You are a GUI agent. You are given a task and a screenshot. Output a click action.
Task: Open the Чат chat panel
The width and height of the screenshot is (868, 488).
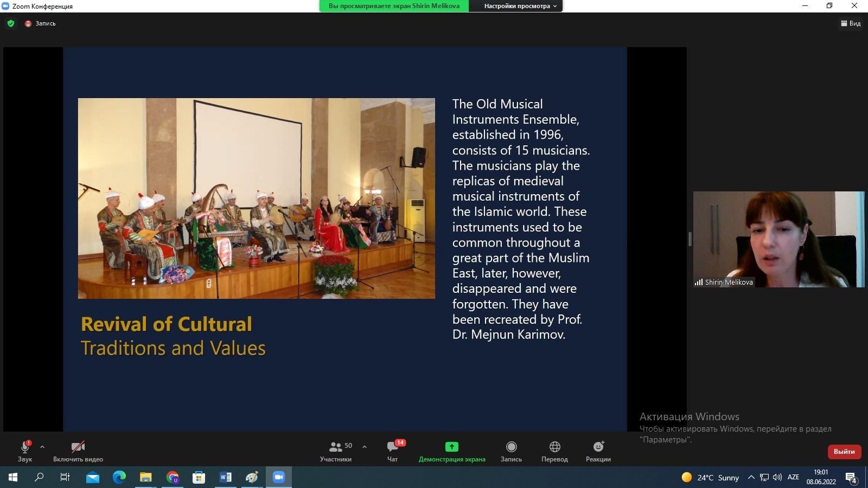tap(393, 451)
